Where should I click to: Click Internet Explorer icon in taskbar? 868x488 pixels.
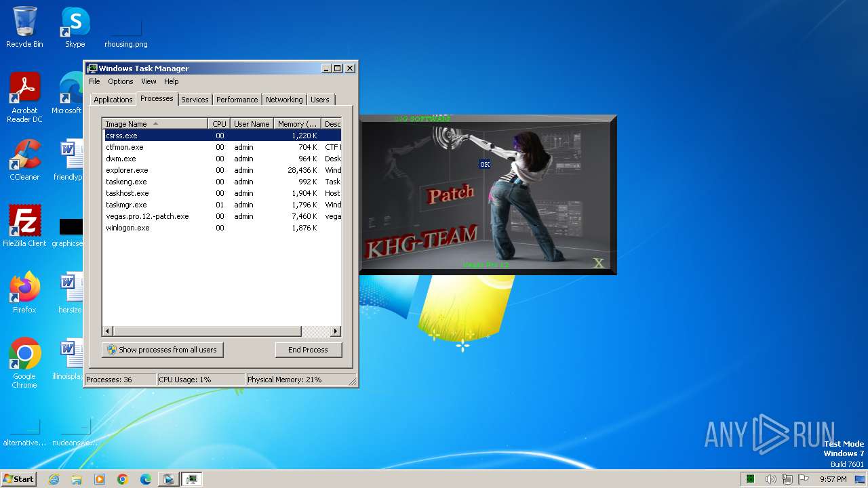pos(54,479)
